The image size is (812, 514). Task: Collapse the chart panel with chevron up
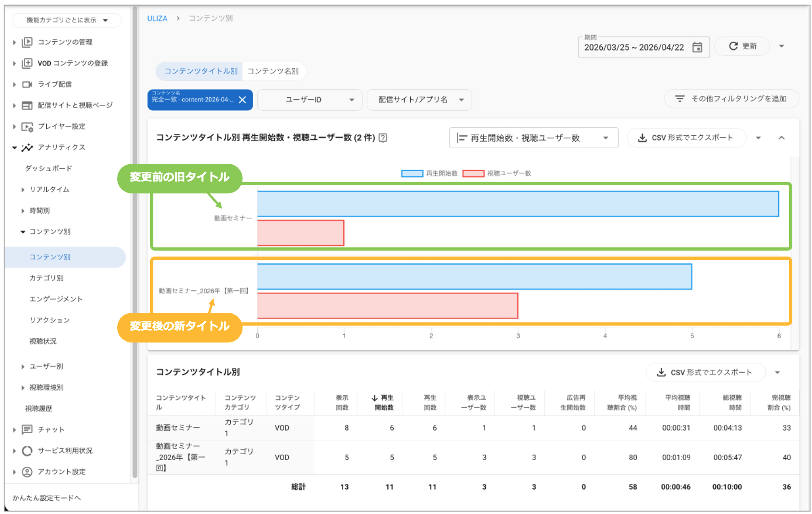coord(781,138)
